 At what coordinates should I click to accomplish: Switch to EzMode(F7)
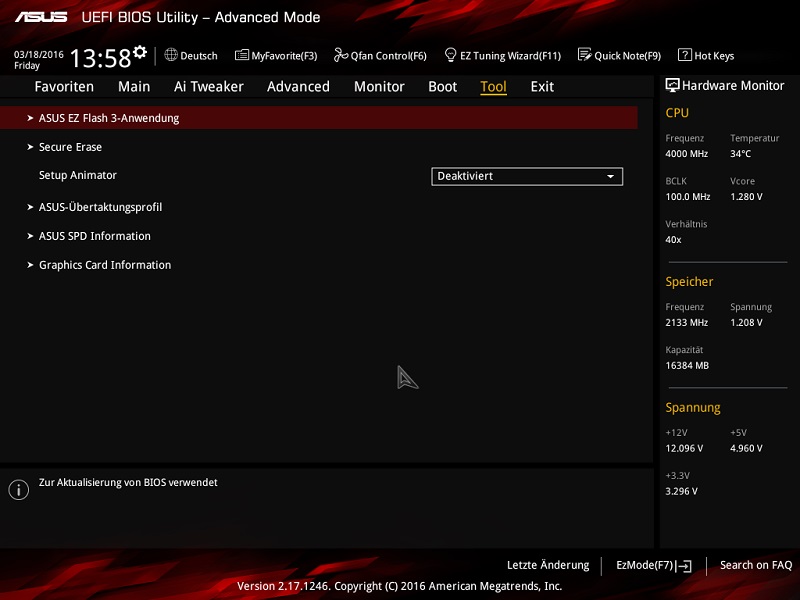point(654,565)
